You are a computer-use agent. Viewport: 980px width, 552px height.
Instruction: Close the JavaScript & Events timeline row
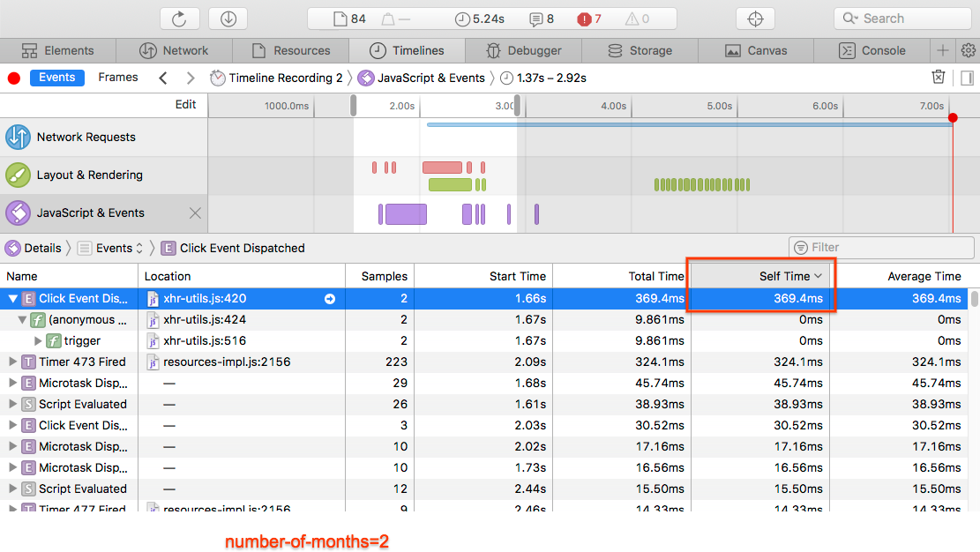pos(195,213)
